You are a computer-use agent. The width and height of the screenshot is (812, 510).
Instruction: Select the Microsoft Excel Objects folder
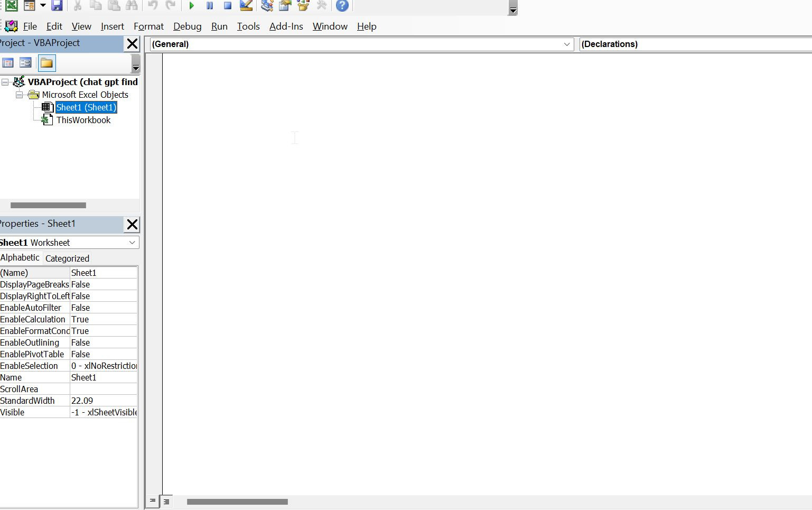click(85, 95)
